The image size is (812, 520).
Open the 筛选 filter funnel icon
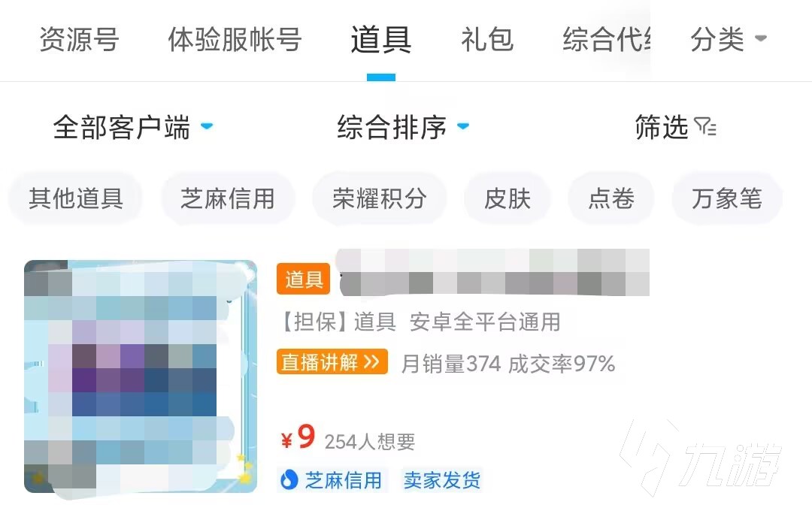(704, 127)
